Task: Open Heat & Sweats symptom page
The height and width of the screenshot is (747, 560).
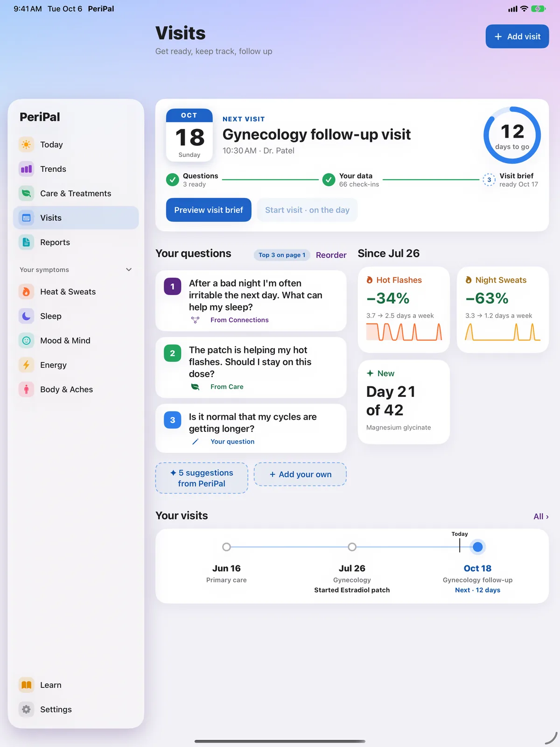Action: [x=76, y=292]
